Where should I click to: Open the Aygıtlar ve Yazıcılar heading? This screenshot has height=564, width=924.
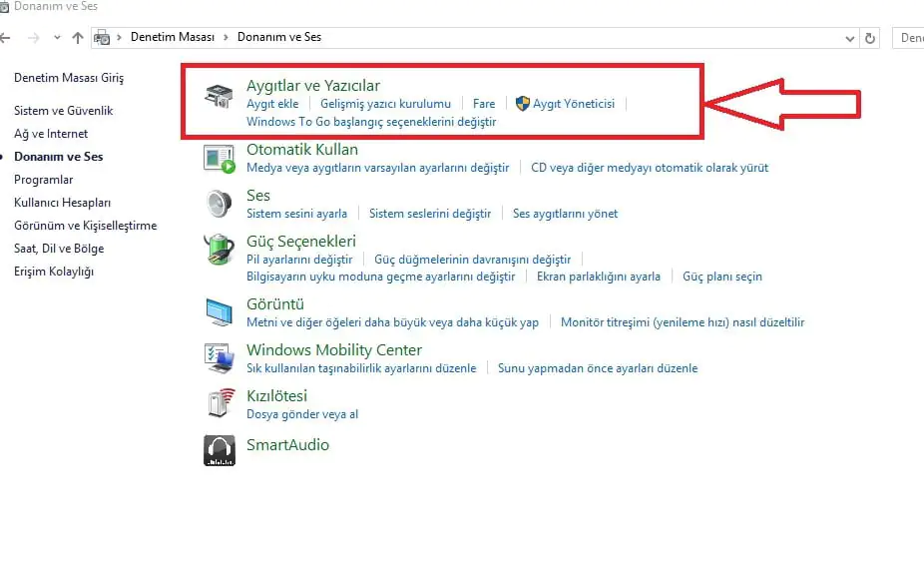tap(313, 86)
